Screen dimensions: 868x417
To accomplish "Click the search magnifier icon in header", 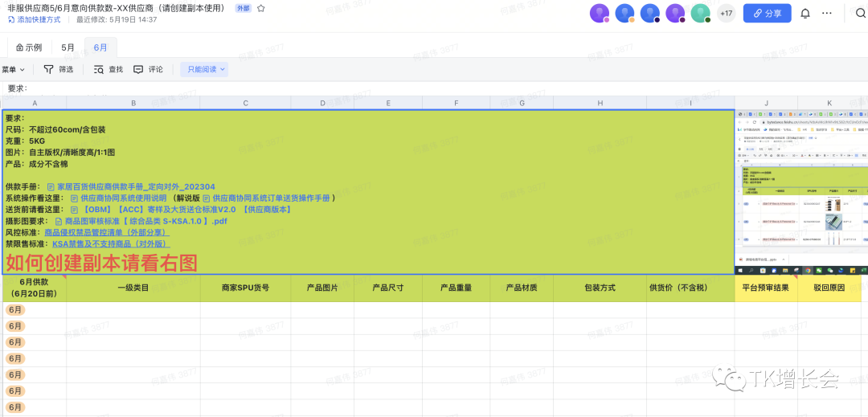I will click(859, 14).
